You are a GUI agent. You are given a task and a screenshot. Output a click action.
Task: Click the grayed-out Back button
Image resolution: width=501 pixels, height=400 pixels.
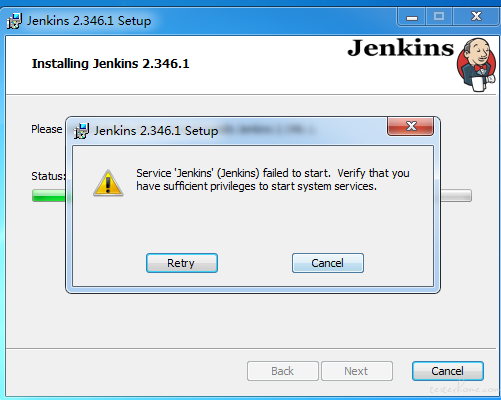pyautogui.click(x=283, y=371)
